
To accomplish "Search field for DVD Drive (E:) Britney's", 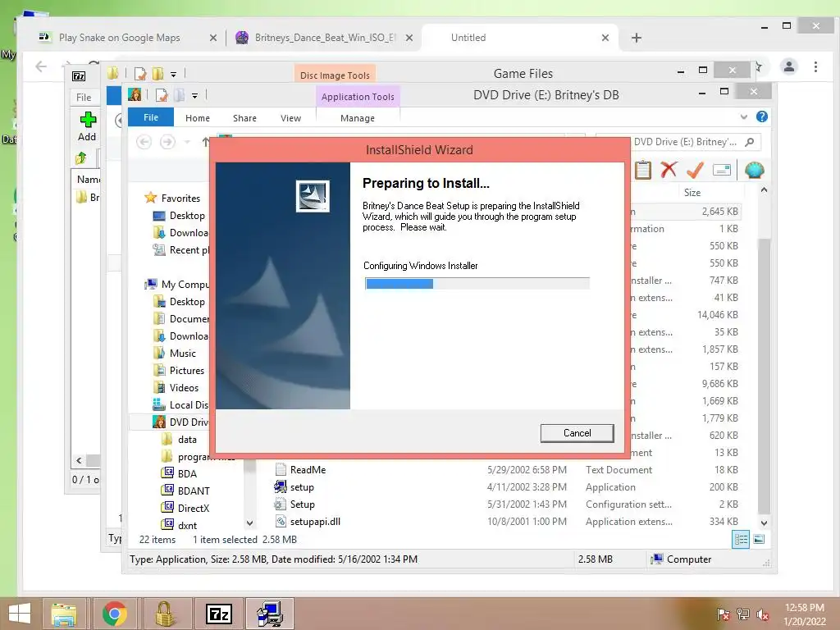I will [x=678, y=141].
